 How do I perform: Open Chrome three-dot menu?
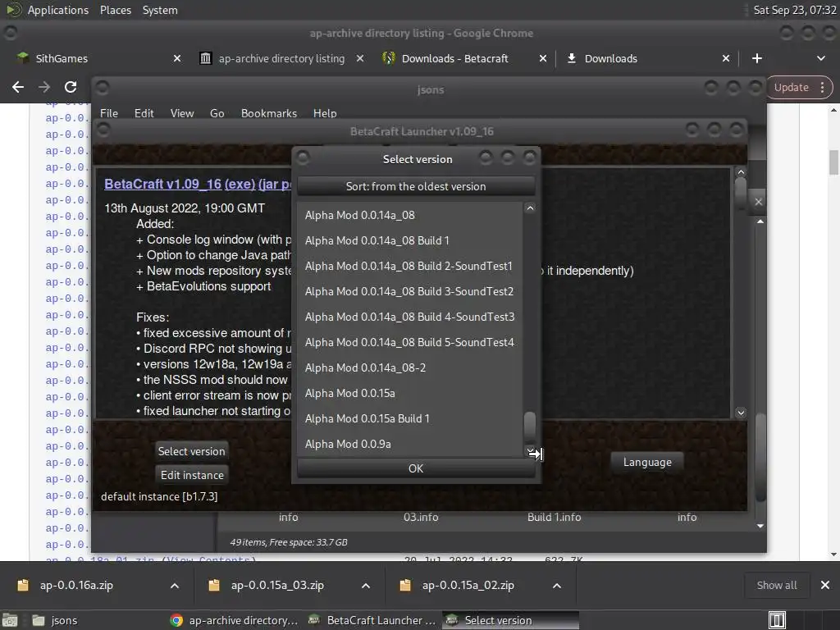[x=822, y=87]
